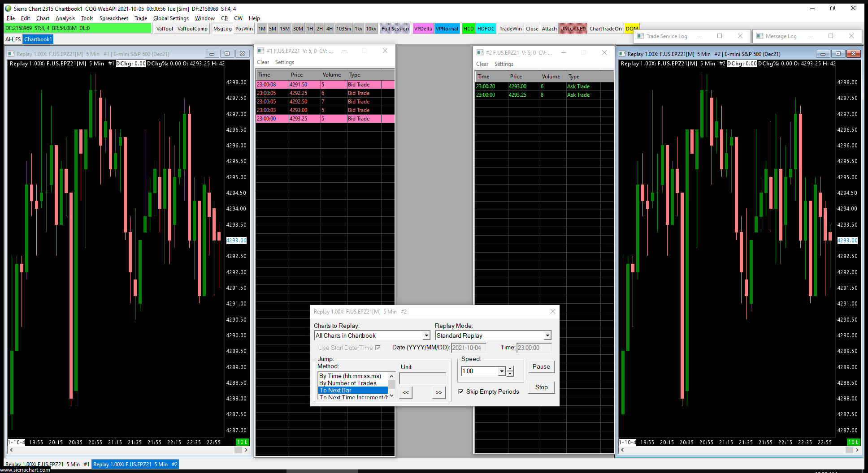The image size is (868, 473).
Task: Click the jump Unit input field
Action: (x=422, y=378)
